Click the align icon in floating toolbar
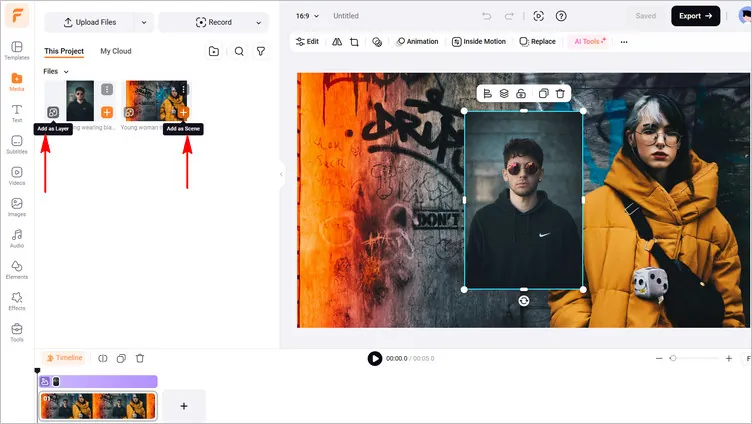The image size is (752, 424). [x=488, y=94]
